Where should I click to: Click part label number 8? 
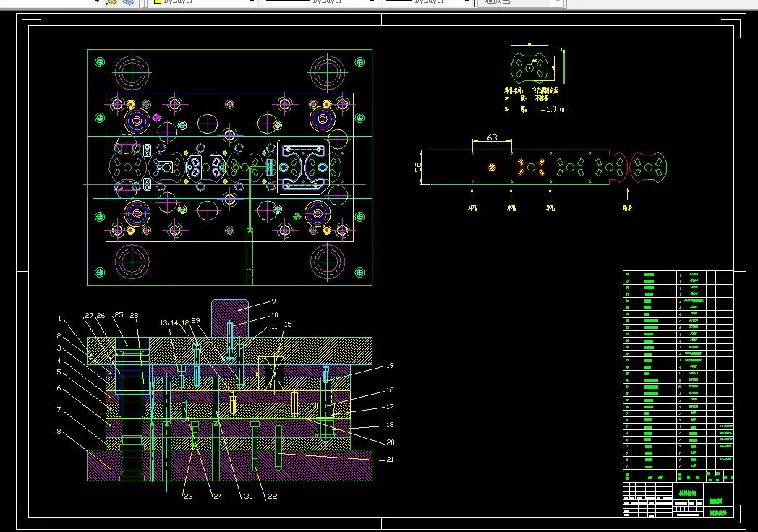pos(60,433)
